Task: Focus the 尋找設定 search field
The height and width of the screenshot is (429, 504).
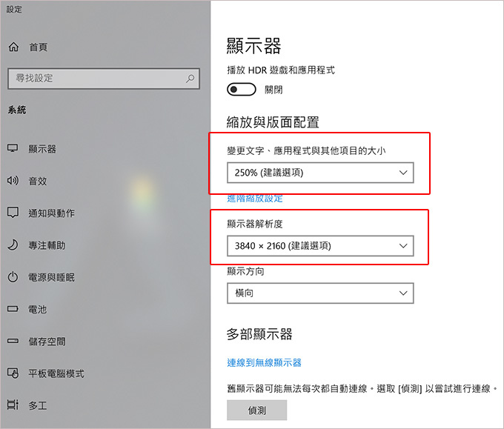Action: tap(104, 78)
